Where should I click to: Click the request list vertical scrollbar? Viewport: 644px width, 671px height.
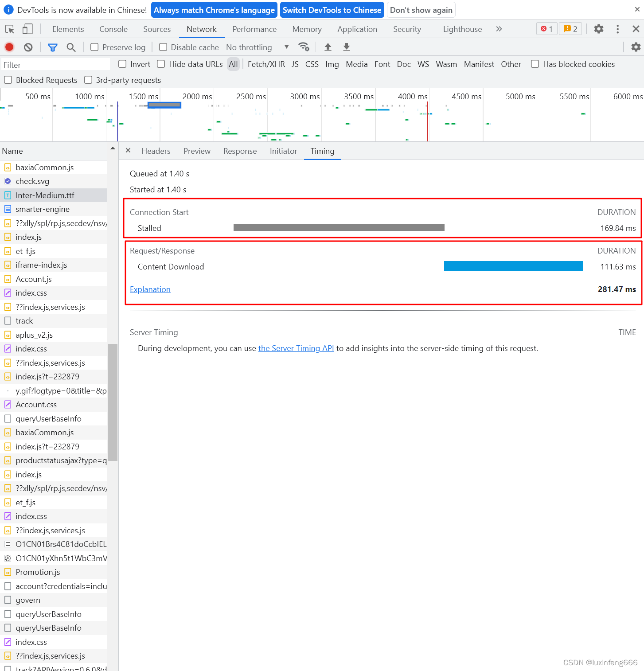[113, 402]
